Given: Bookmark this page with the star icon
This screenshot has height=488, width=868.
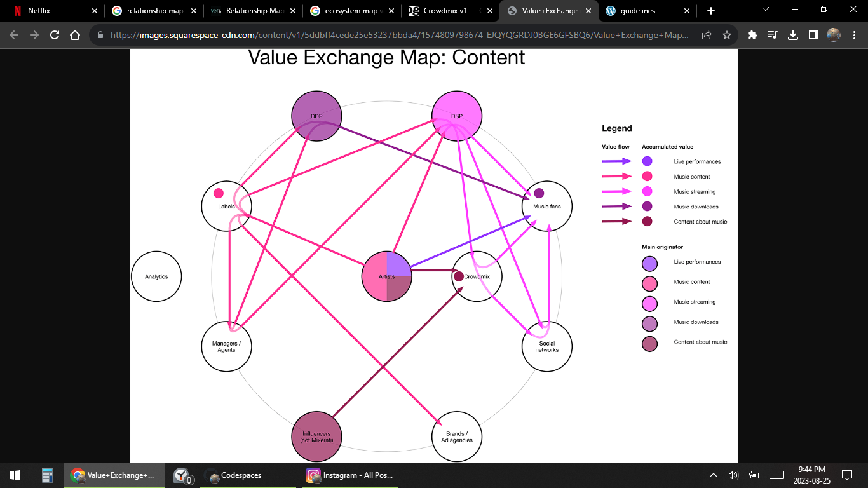Looking at the screenshot, I should click(x=727, y=36).
